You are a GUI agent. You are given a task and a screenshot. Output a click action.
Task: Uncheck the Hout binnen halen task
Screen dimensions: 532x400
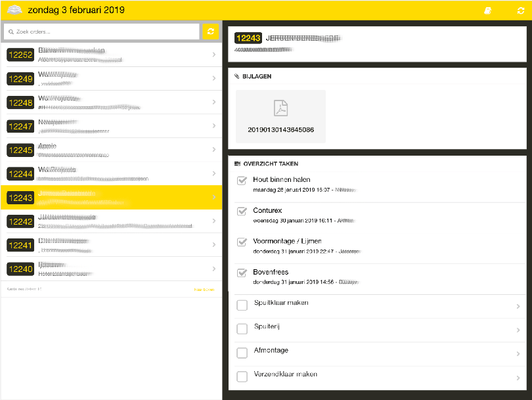tap(242, 182)
